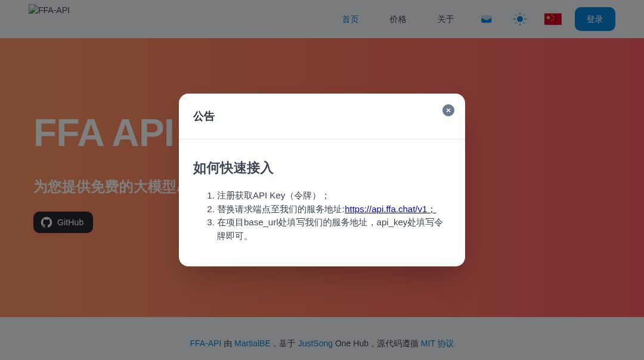The width and height of the screenshot is (644, 360).
Task: Close the 公告 announcement dialog
Action: (448, 110)
